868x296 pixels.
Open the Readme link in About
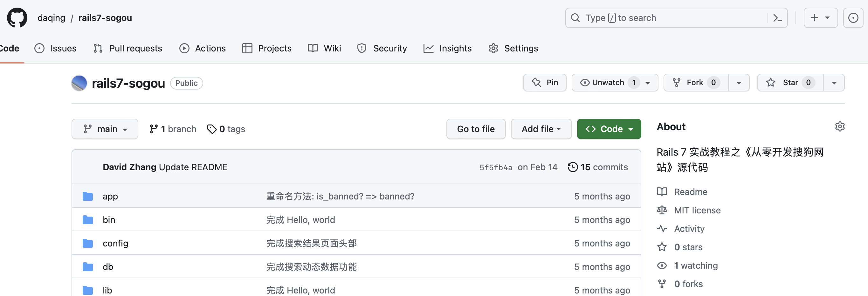pos(690,192)
